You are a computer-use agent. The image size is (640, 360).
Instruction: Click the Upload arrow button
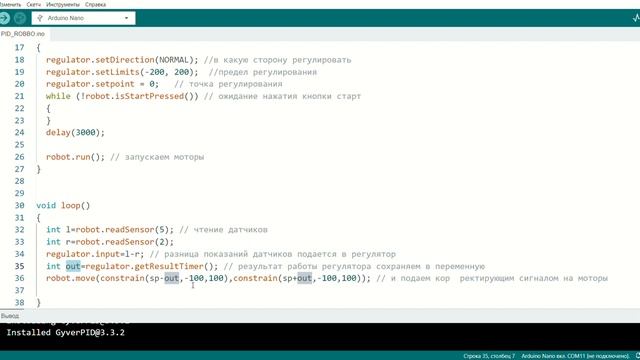click(4, 18)
